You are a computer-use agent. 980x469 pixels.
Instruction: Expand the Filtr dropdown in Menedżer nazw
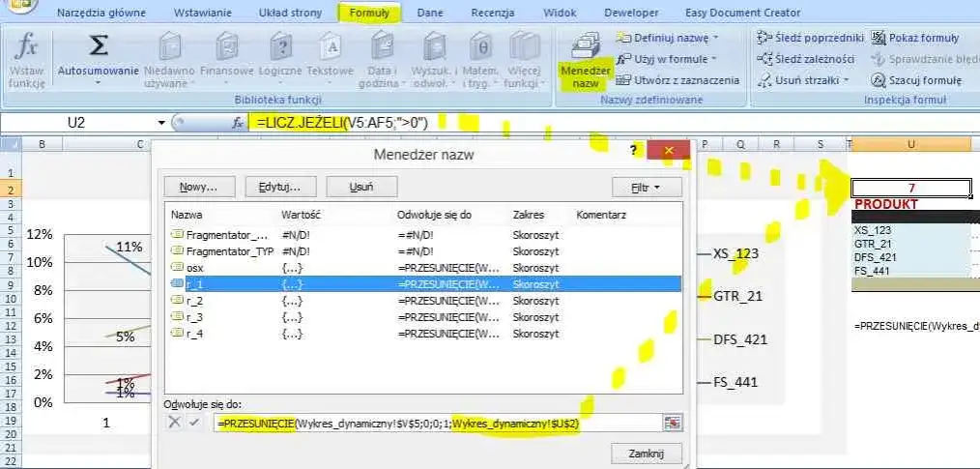point(647,187)
